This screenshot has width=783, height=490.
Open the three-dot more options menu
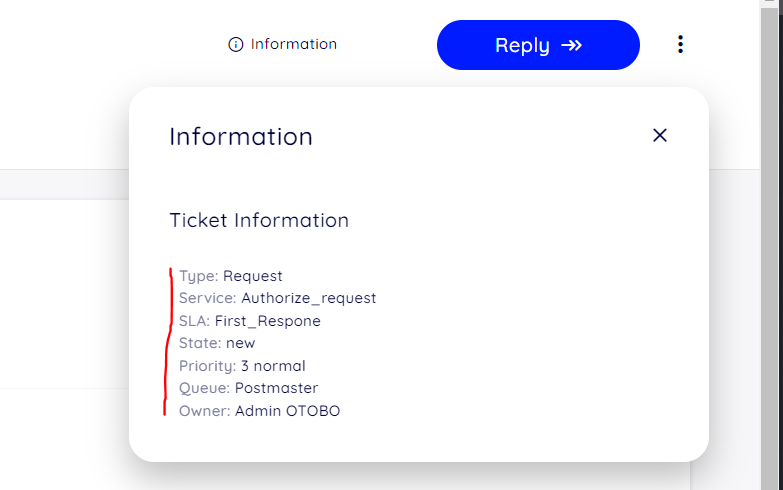[x=680, y=44]
